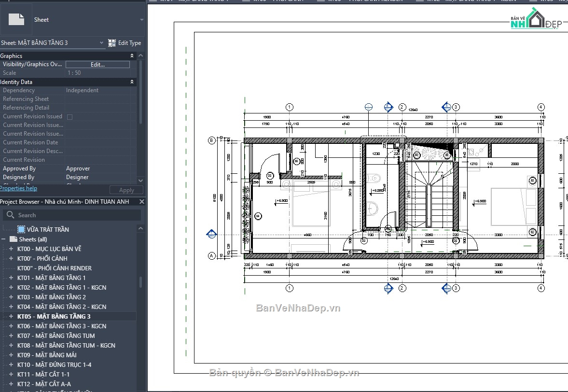
Task: Select KT09 - MẶT BẰNG MÁI sheet
Action: point(47,355)
